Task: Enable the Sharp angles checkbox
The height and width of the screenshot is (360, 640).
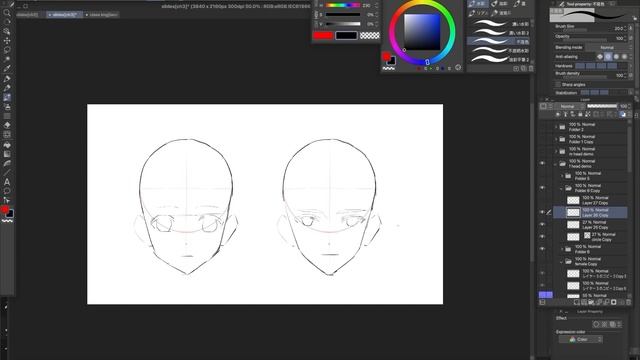Action: coord(558,84)
